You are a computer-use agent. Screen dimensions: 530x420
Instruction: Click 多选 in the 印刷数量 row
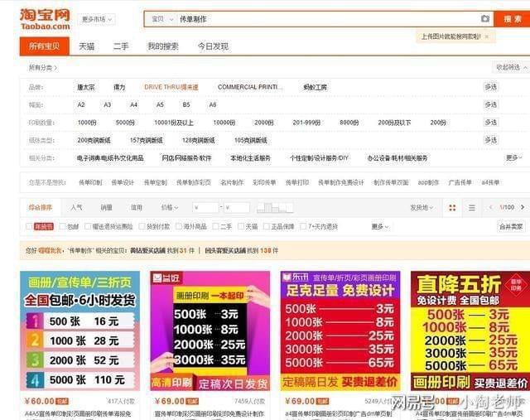pyautogui.click(x=491, y=122)
